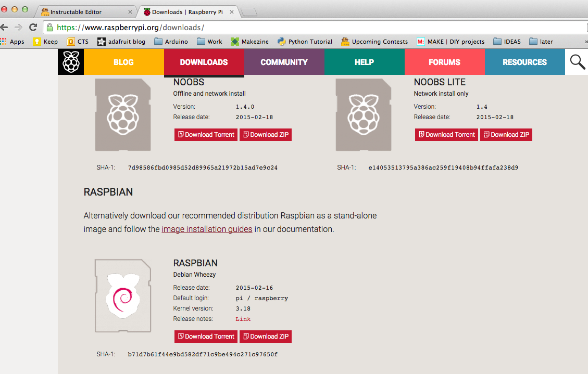Go to the DOWNLOADS section
588x374 pixels.
coord(204,62)
